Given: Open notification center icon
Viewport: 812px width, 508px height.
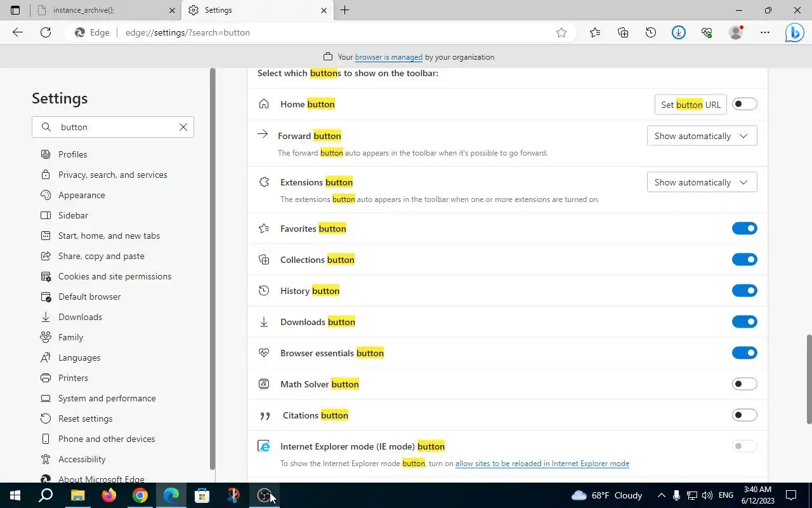Looking at the screenshot, I should pyautogui.click(x=791, y=495).
